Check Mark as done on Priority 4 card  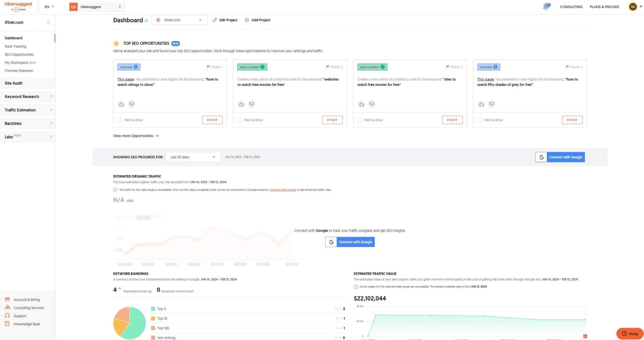[479, 120]
